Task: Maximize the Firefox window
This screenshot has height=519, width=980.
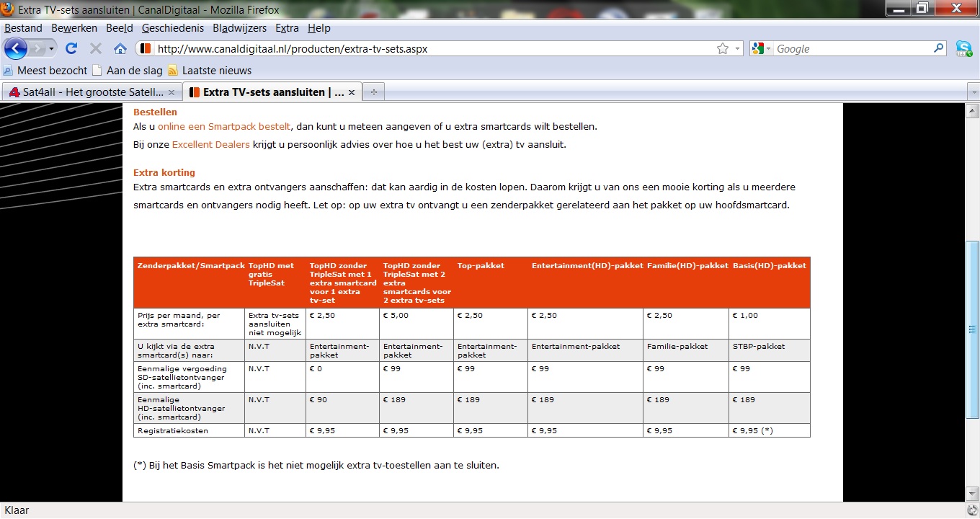Action: point(922,8)
